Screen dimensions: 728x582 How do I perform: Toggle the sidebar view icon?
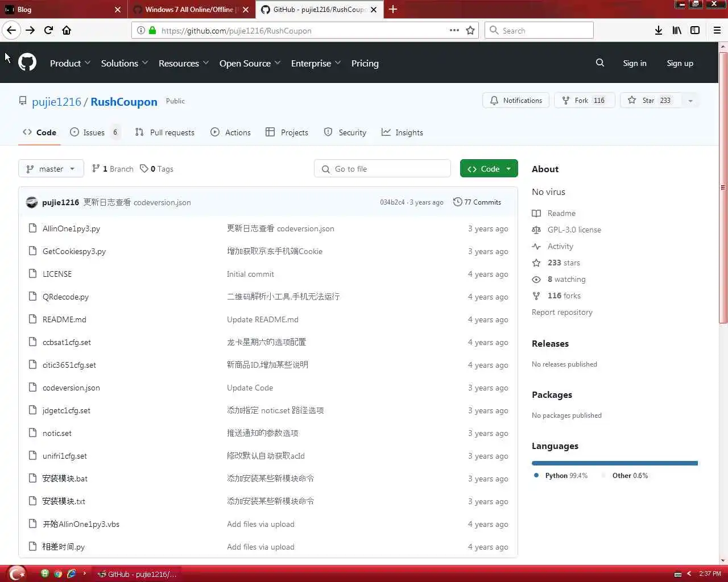click(x=695, y=30)
